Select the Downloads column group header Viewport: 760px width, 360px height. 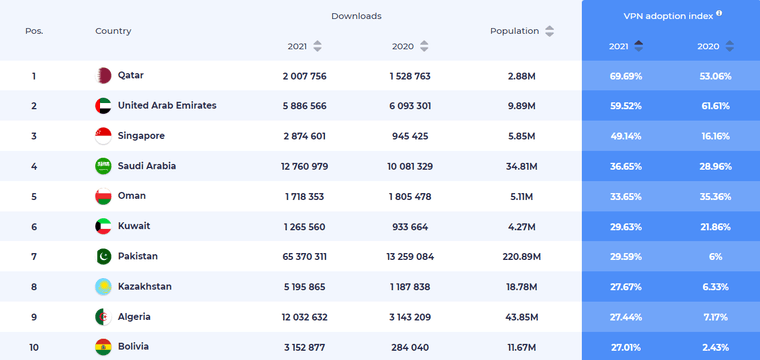(x=356, y=16)
